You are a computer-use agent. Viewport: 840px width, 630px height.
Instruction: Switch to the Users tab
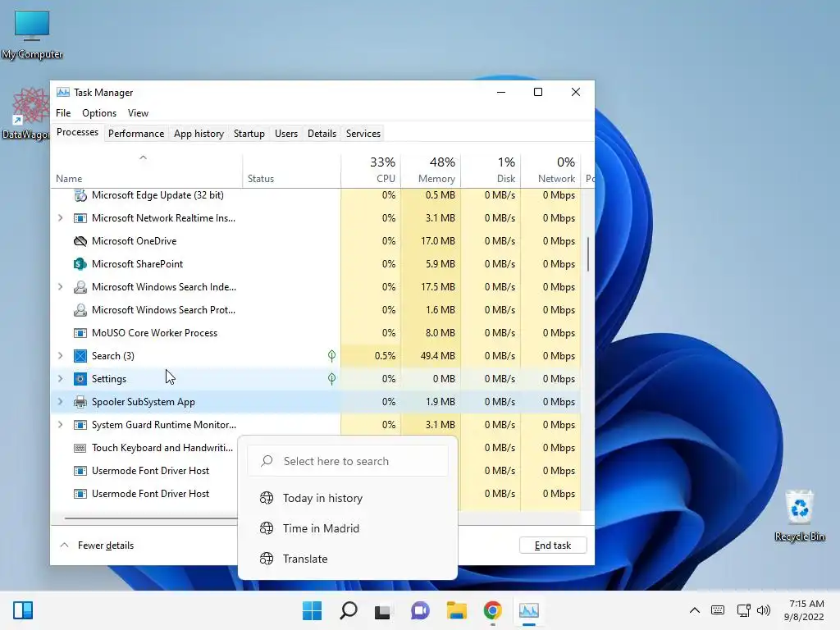(286, 134)
